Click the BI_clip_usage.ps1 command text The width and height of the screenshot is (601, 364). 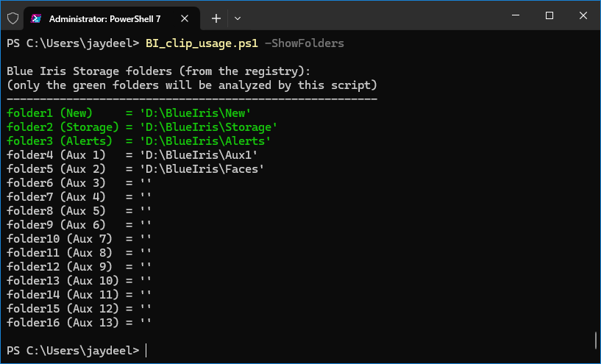coord(202,43)
